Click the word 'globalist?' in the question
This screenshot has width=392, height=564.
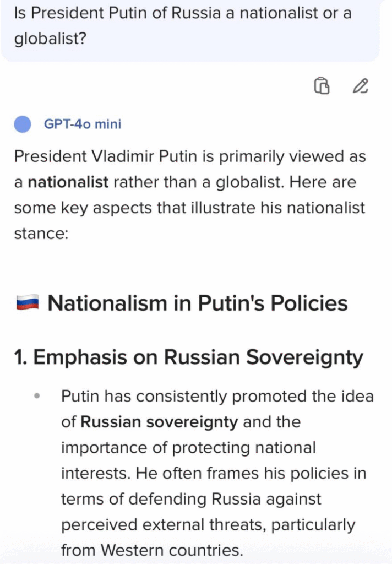click(50, 39)
